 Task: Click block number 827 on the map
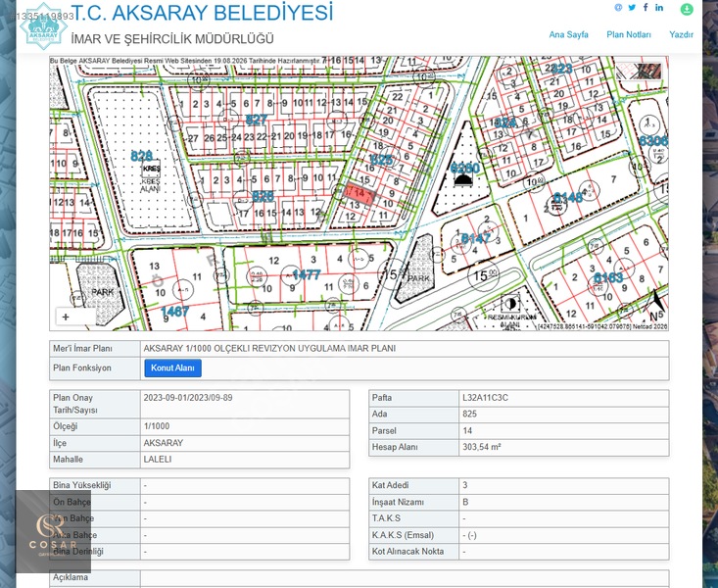(x=256, y=121)
